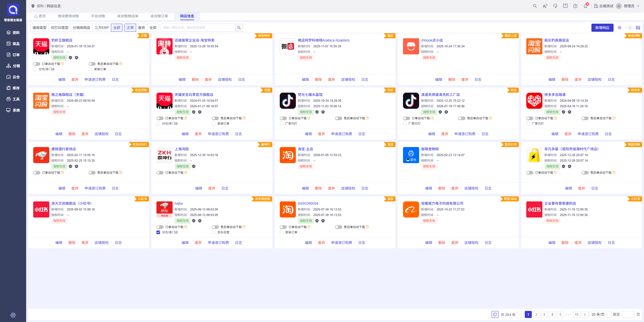644x322 pixels.
Task: Click the refresh icon in pagination bar
Action: (x=495, y=314)
